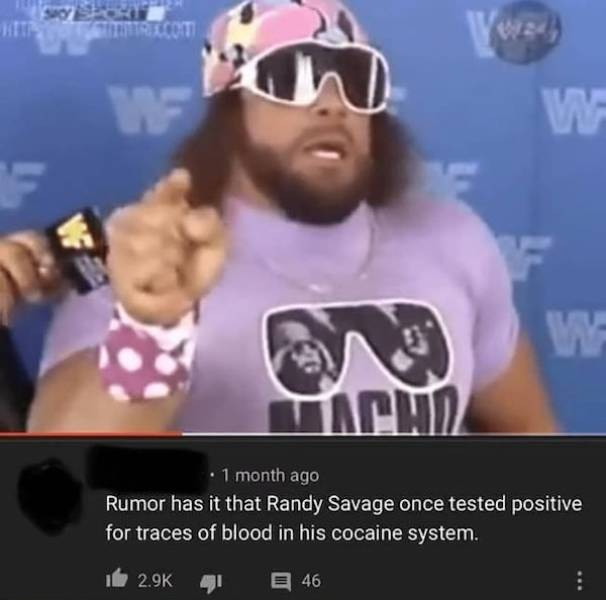Click the end of the red progress bar
This screenshot has width=606, height=600.
tap(181, 434)
